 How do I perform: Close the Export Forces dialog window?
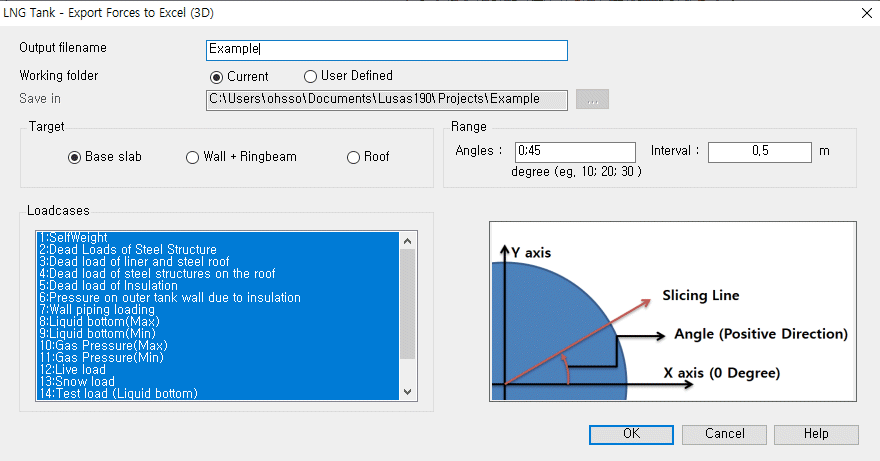[864, 13]
